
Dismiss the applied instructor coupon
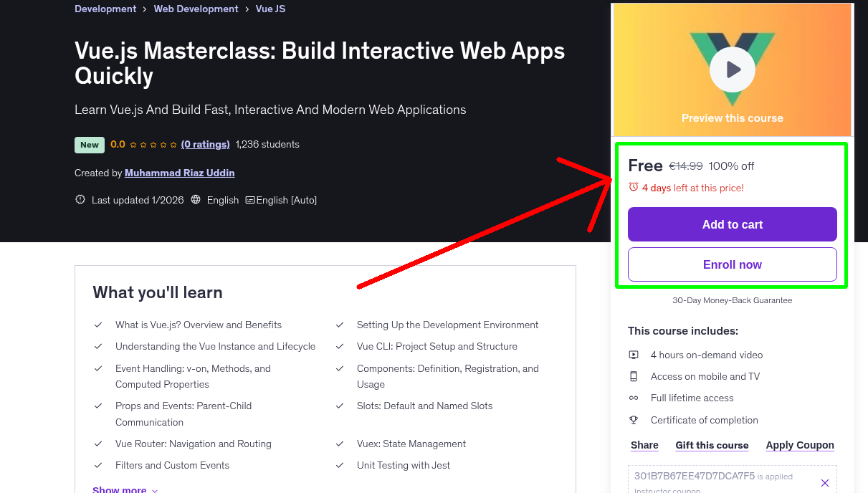[825, 482]
